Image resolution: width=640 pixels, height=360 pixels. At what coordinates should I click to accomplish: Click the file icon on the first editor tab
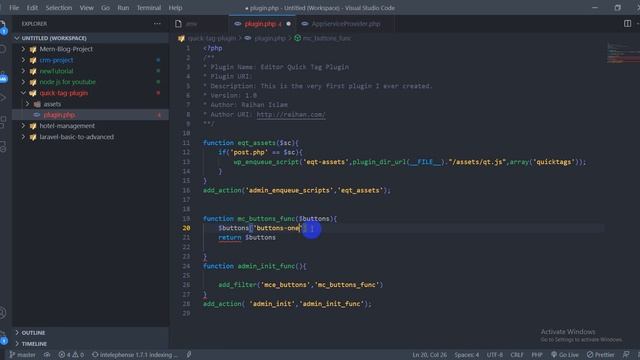coord(178,24)
